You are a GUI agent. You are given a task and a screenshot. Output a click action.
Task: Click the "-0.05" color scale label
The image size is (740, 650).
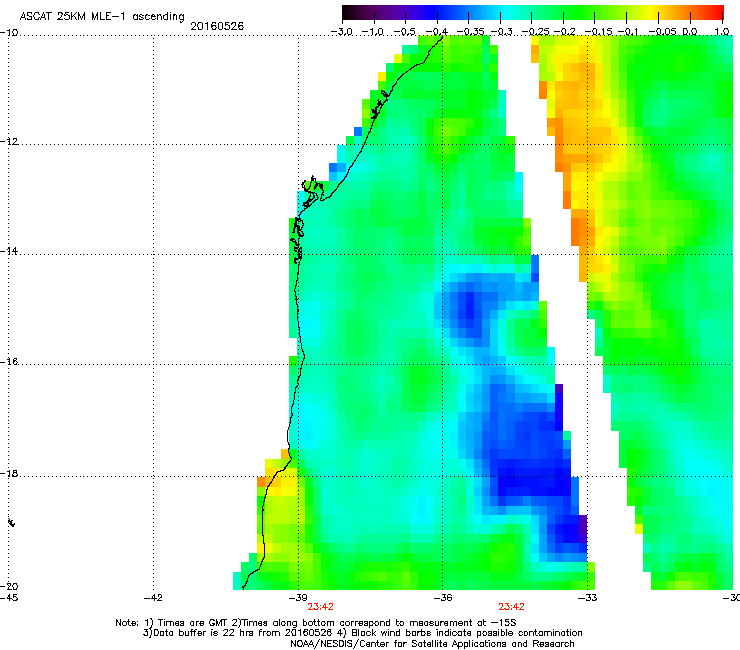click(x=663, y=32)
